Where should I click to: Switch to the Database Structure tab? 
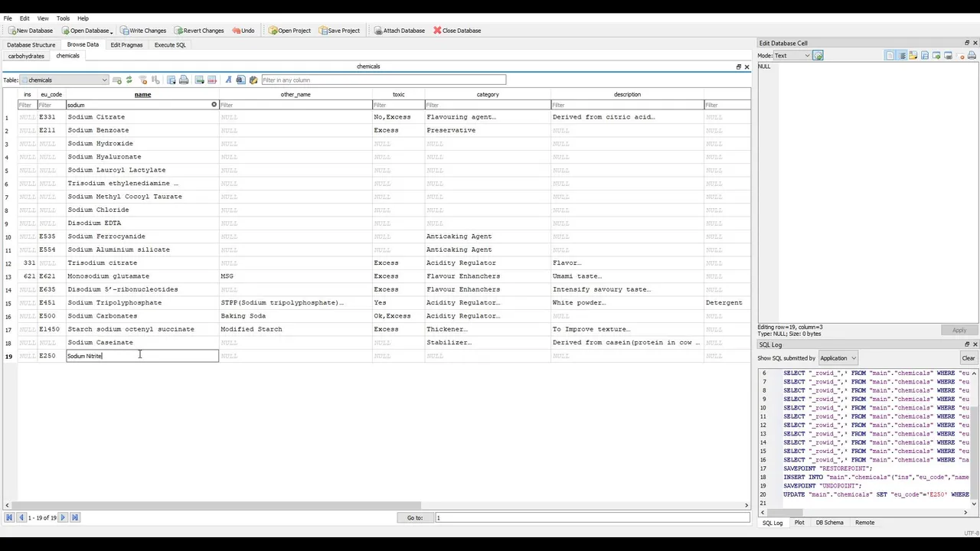coord(31,44)
